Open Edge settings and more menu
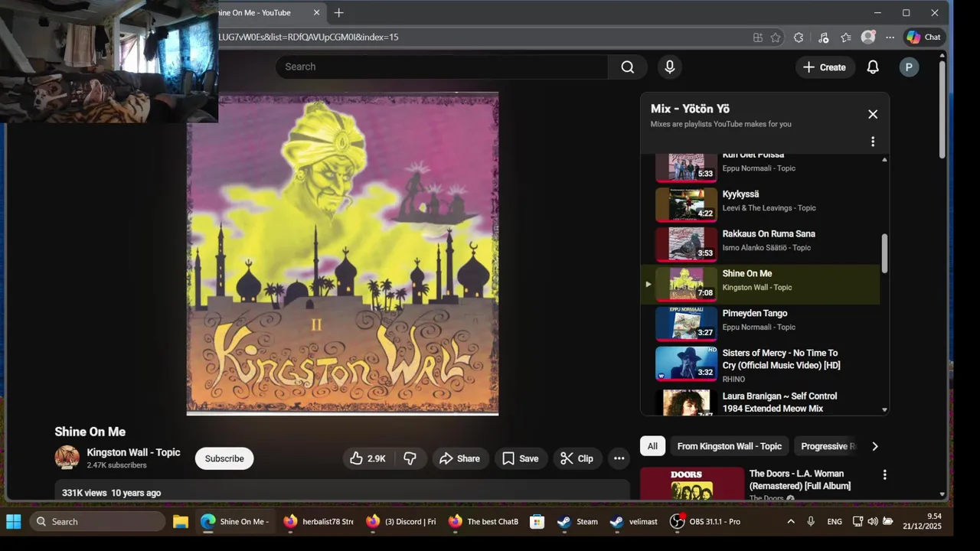 pyautogui.click(x=890, y=37)
